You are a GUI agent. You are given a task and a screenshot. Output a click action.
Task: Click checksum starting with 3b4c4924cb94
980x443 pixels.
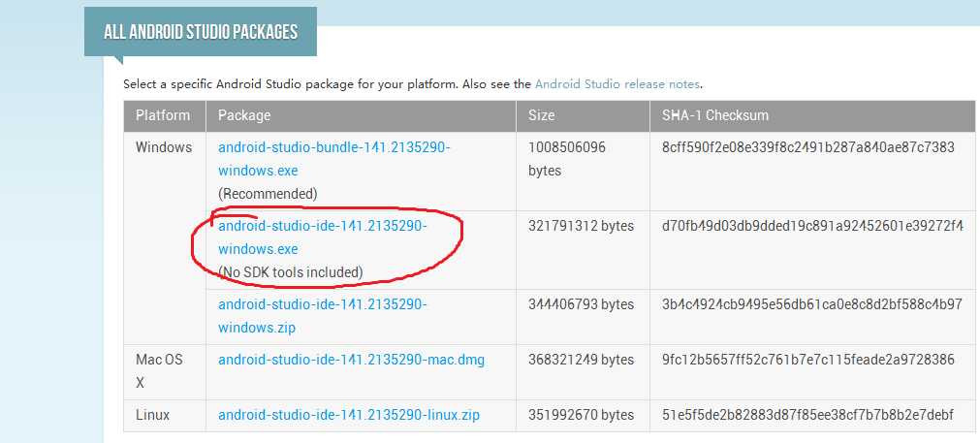point(812,304)
